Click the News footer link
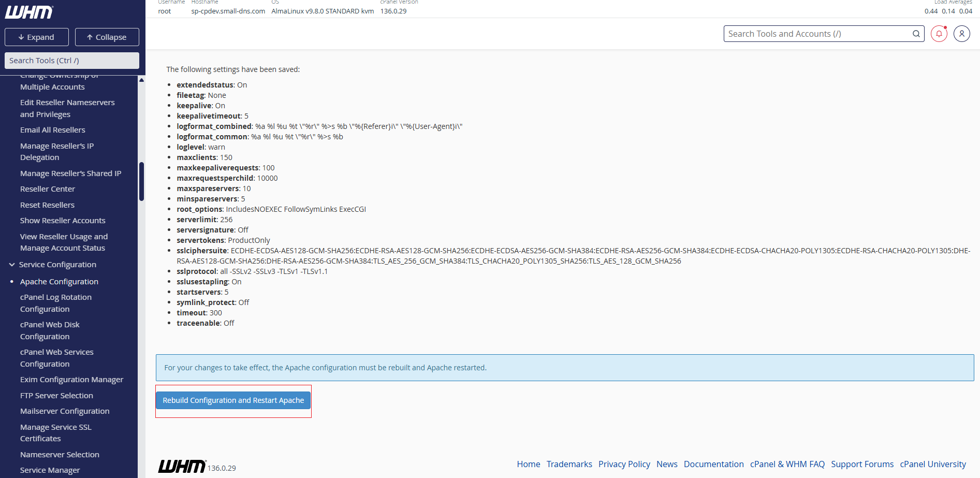 pyautogui.click(x=667, y=464)
